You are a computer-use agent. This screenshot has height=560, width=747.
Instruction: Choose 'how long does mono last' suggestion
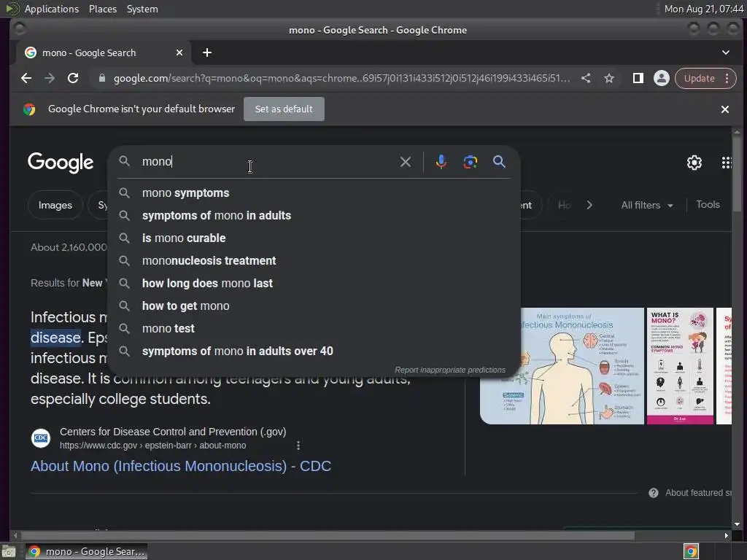pos(314,284)
